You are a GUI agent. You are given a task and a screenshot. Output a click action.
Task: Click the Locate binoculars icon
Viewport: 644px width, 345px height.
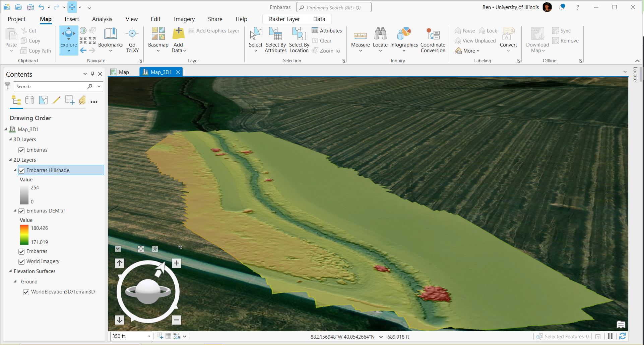click(380, 34)
